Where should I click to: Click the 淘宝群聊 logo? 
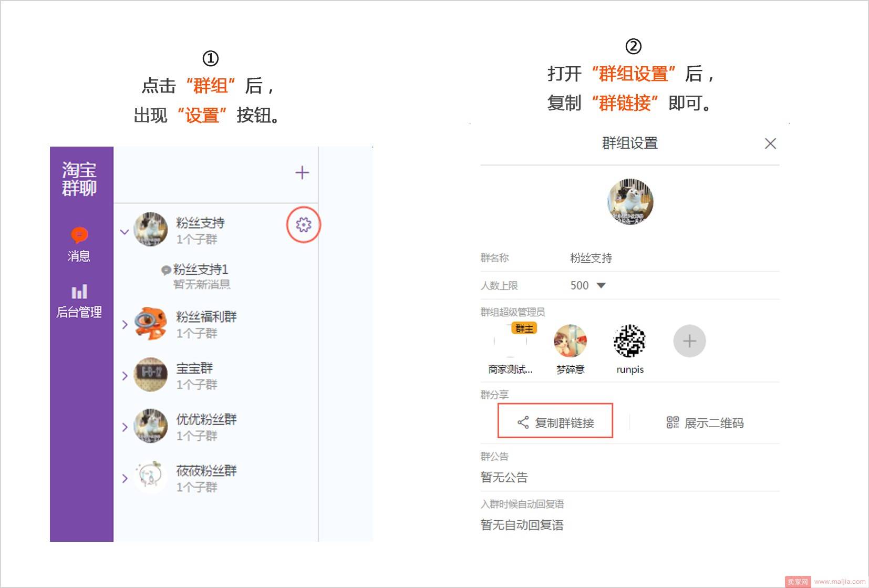coord(79,179)
